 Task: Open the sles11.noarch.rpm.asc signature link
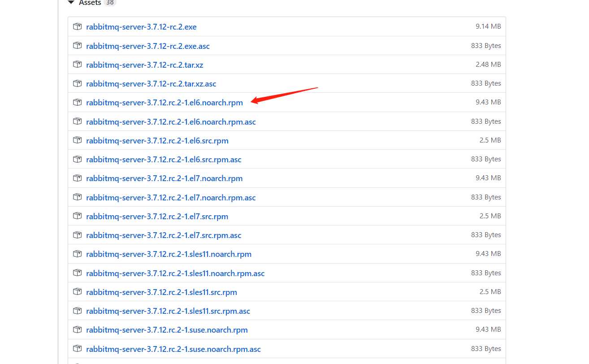point(175,273)
